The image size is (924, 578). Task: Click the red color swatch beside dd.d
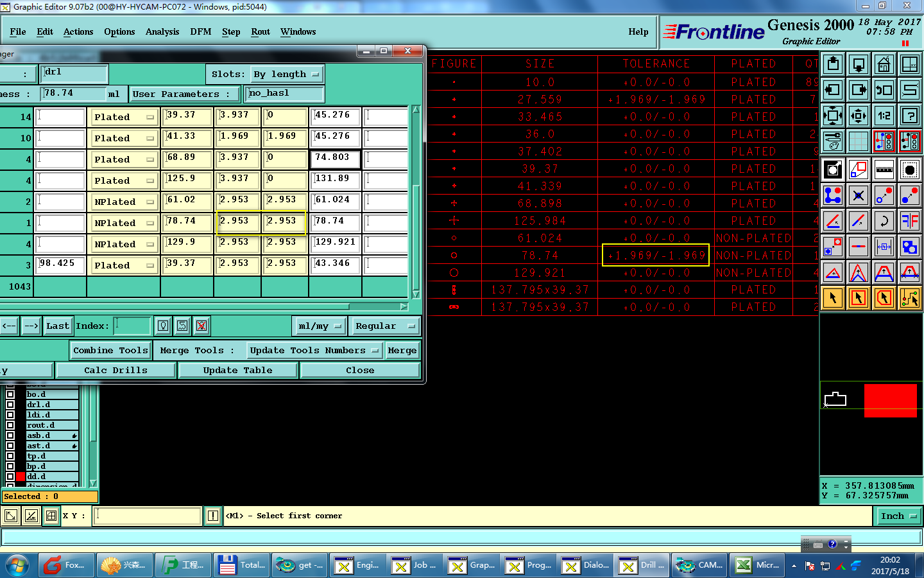pyautogui.click(x=21, y=477)
